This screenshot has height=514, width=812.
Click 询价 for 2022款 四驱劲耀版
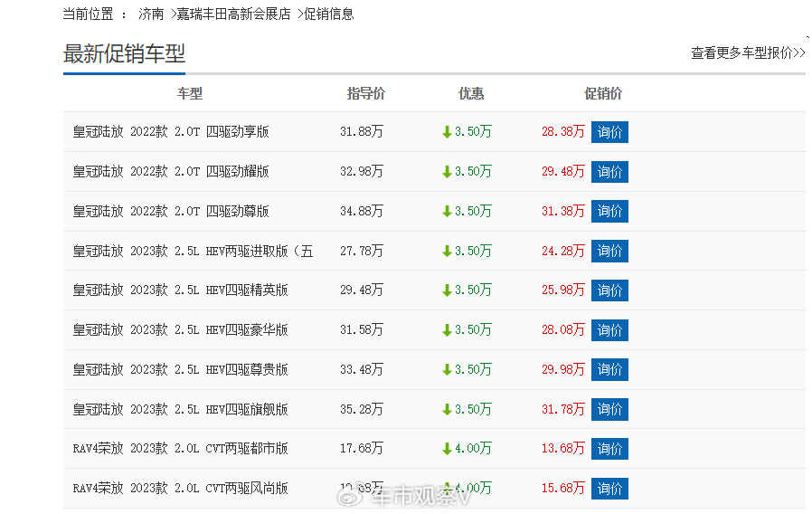[609, 172]
